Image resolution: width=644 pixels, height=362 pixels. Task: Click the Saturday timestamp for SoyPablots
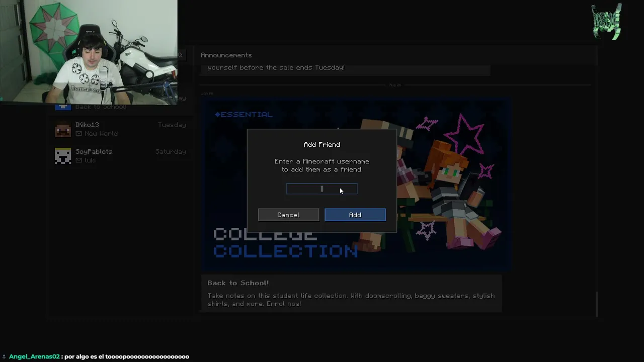tap(171, 151)
